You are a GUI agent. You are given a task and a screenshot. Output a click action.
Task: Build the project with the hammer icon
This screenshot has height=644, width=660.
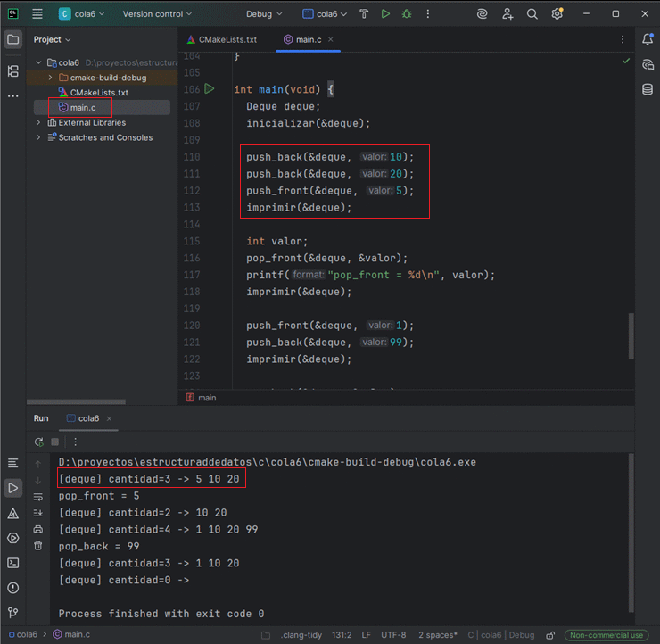click(x=364, y=14)
